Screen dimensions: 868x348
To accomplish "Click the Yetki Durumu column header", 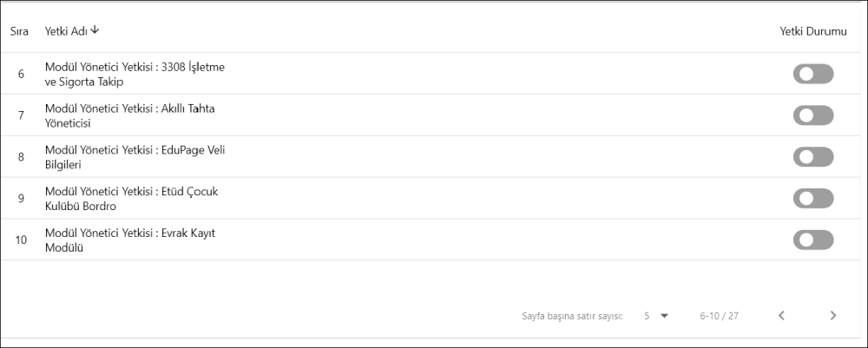I will tap(812, 31).
